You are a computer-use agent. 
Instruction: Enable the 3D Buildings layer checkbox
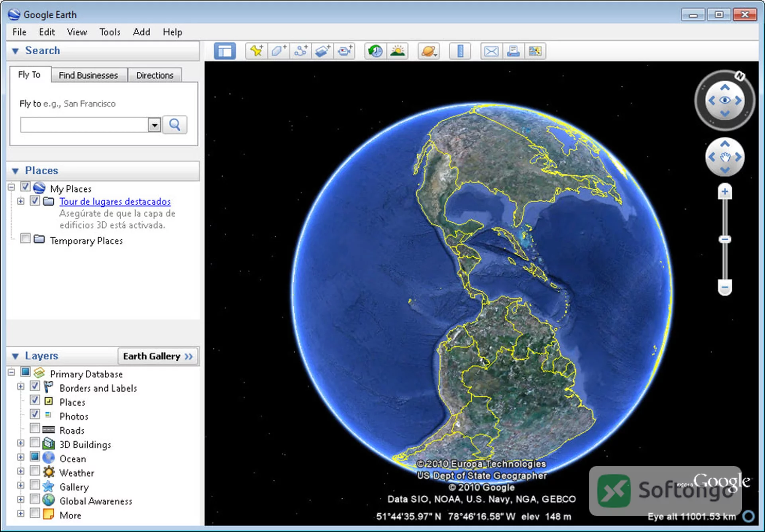click(35, 442)
